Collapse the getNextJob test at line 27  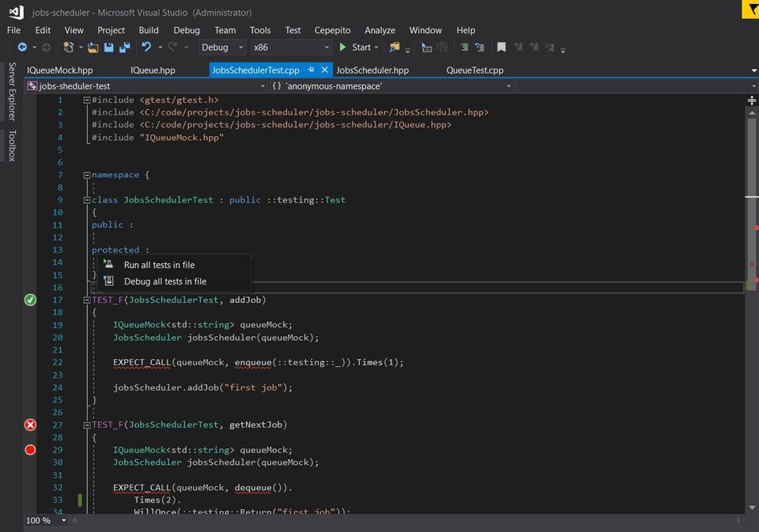(x=87, y=425)
